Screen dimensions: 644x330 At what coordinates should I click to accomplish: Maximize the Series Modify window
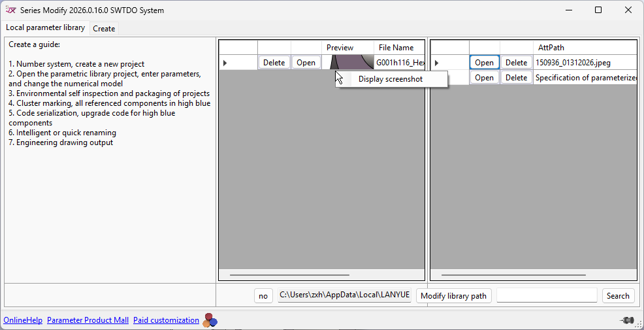coord(598,10)
